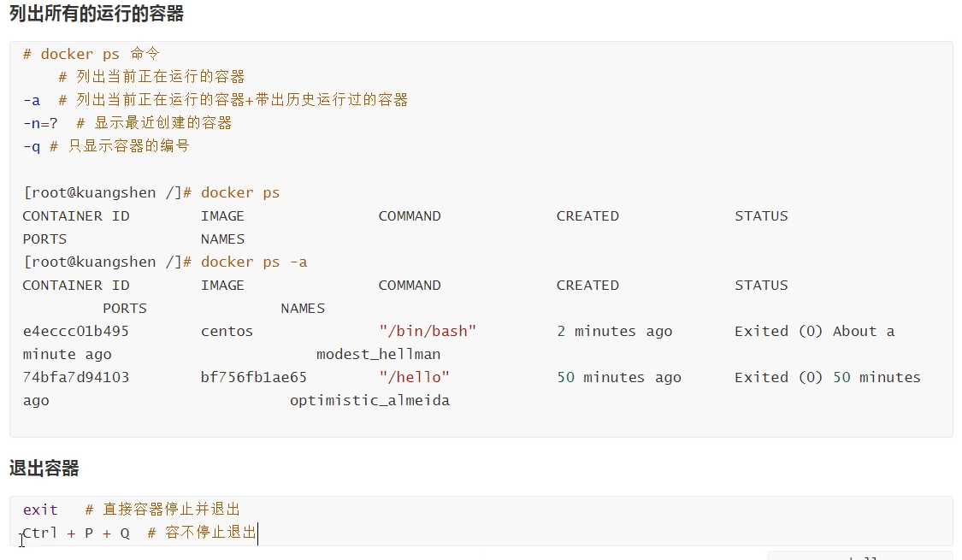Click the container ID e4eccc01b495
This screenshot has width=962, height=560.
pos(75,331)
